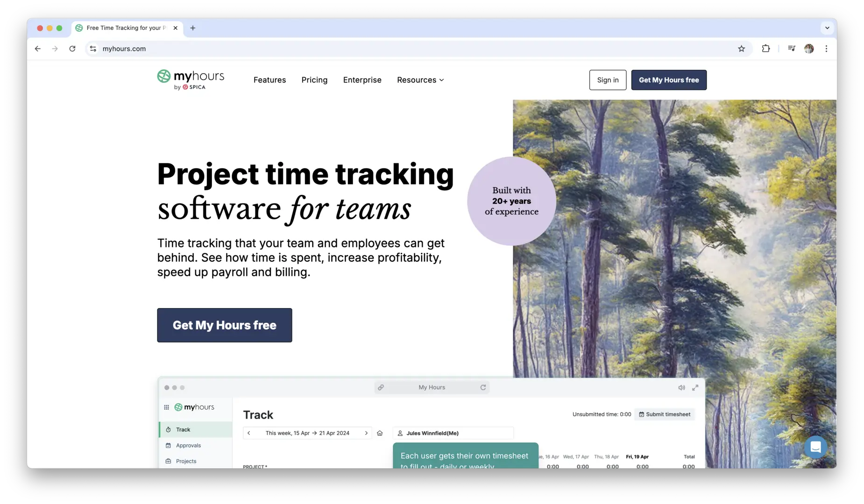The height and width of the screenshot is (504, 864).
Task: Click the Each user gets their own timesheet tooltip
Action: point(466,456)
